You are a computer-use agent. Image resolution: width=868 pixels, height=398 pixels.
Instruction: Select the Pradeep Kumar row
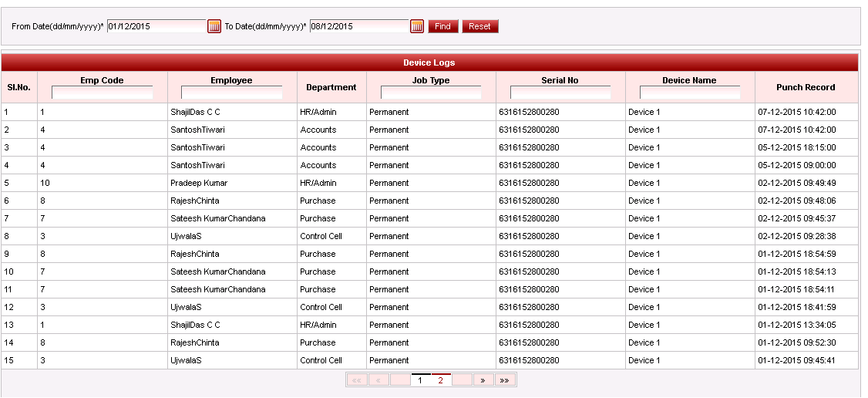click(x=199, y=183)
